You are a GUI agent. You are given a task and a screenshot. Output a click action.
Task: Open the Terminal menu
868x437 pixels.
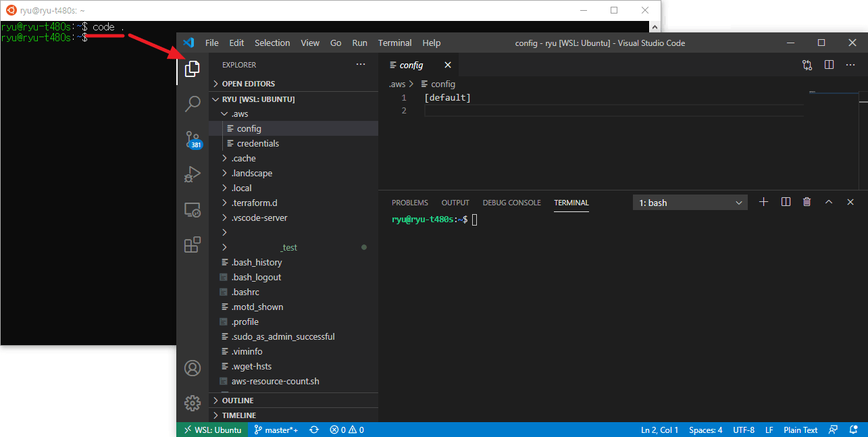click(x=395, y=43)
